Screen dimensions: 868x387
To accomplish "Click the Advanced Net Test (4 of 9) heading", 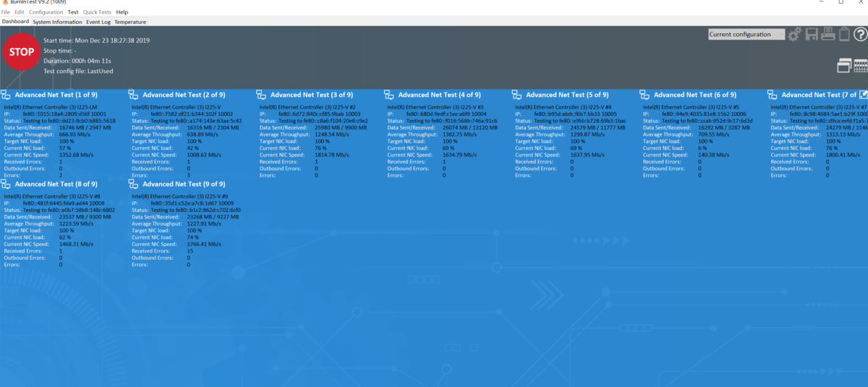I will (439, 95).
